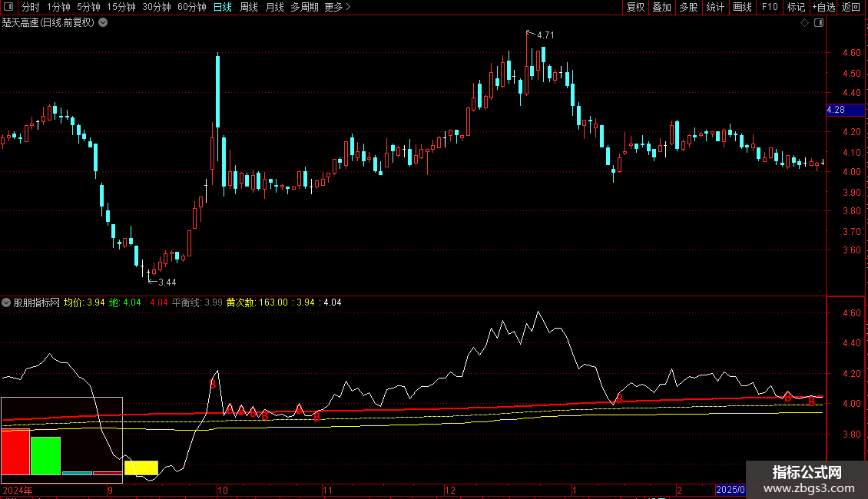Click the red bar in indicator inset
Screen dimensions: 868x499
pos(15,452)
